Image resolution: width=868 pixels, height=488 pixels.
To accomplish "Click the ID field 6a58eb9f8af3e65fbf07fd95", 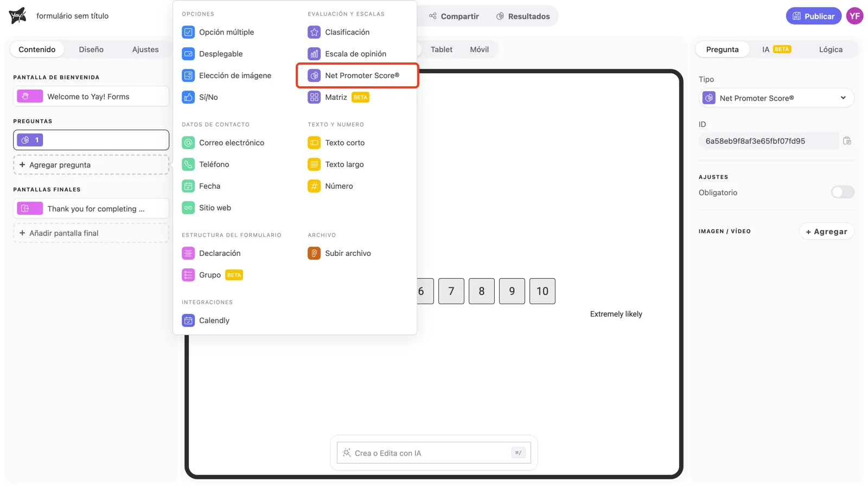I will click(x=769, y=141).
